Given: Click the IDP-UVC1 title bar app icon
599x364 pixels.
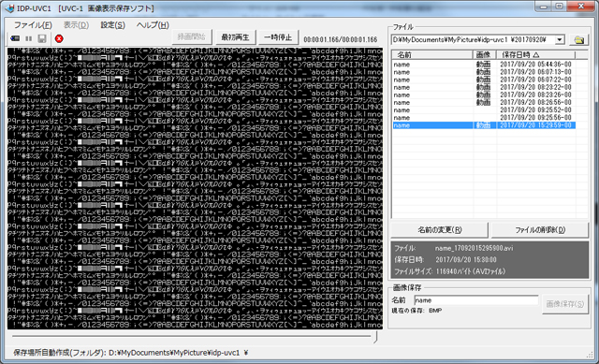Looking at the screenshot, I should click(x=10, y=8).
